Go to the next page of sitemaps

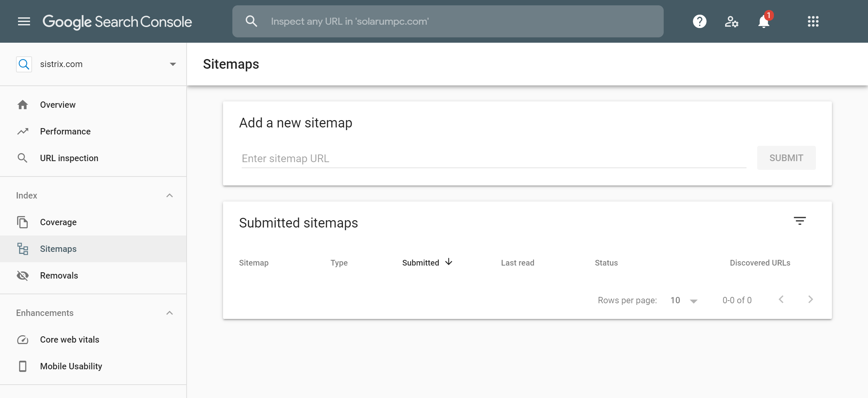point(810,300)
